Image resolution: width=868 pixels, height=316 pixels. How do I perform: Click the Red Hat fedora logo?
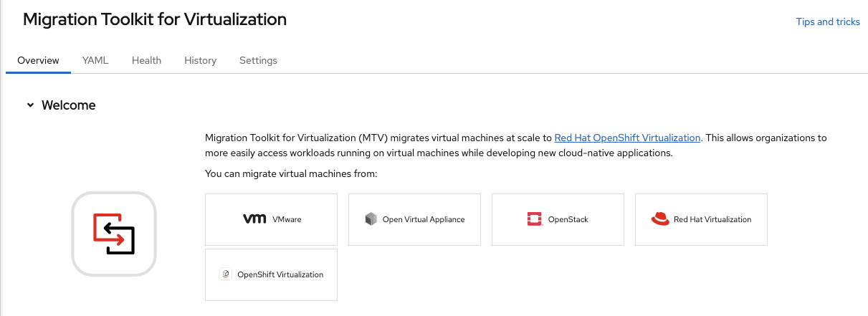[x=660, y=219]
